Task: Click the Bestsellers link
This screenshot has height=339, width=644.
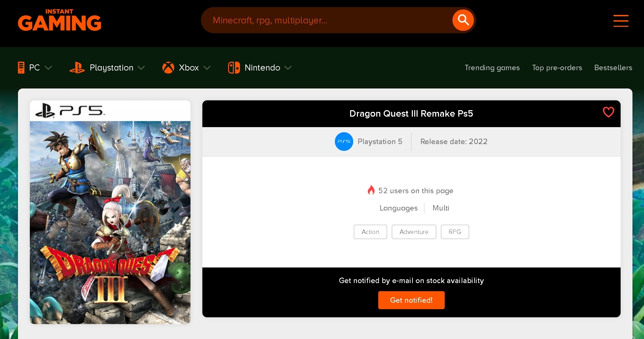Action: tap(613, 67)
